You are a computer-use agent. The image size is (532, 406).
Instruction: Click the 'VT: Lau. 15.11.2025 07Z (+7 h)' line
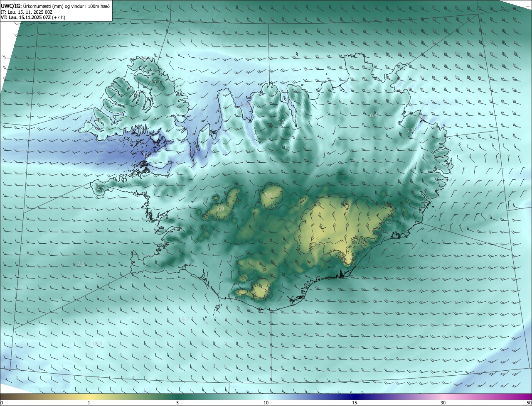[33, 17]
